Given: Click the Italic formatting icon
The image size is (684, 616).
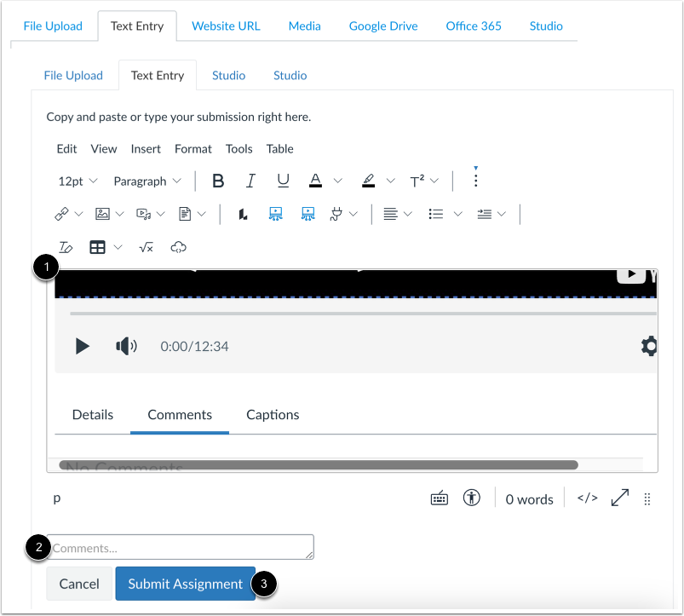Looking at the screenshot, I should [250, 181].
